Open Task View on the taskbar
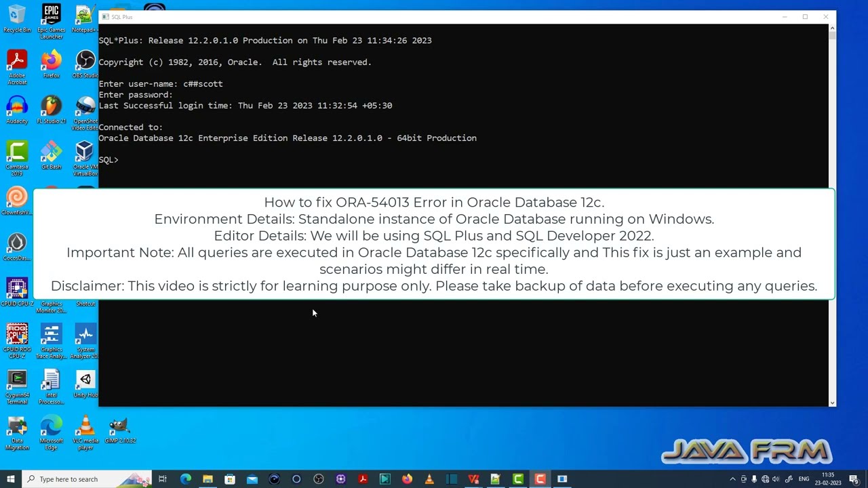This screenshot has width=868, height=488. [163, 479]
